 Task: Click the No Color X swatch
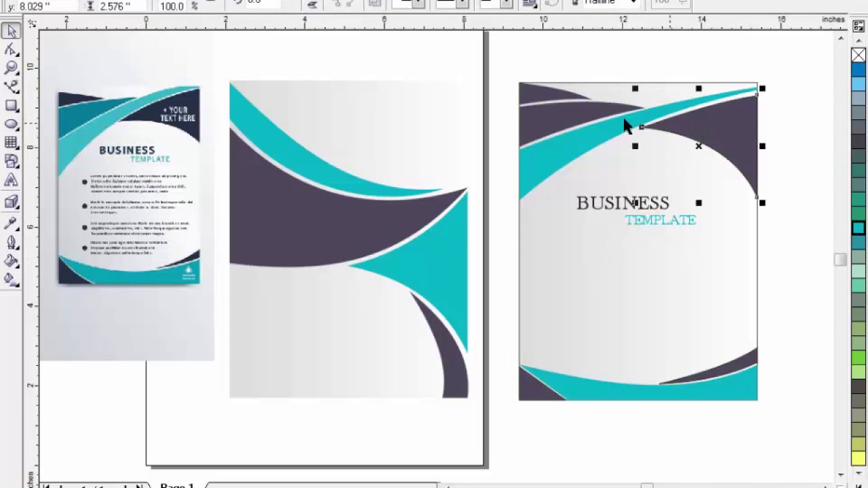coord(859,56)
